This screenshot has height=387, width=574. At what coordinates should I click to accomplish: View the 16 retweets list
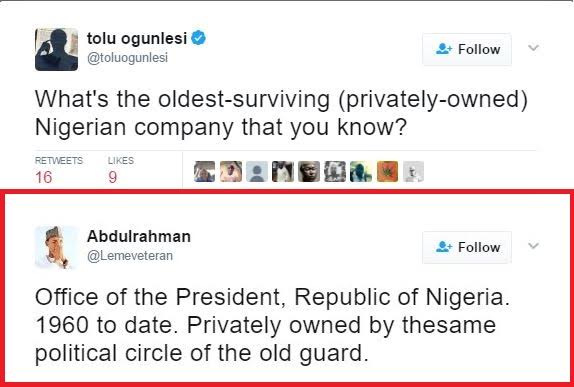[59, 170]
